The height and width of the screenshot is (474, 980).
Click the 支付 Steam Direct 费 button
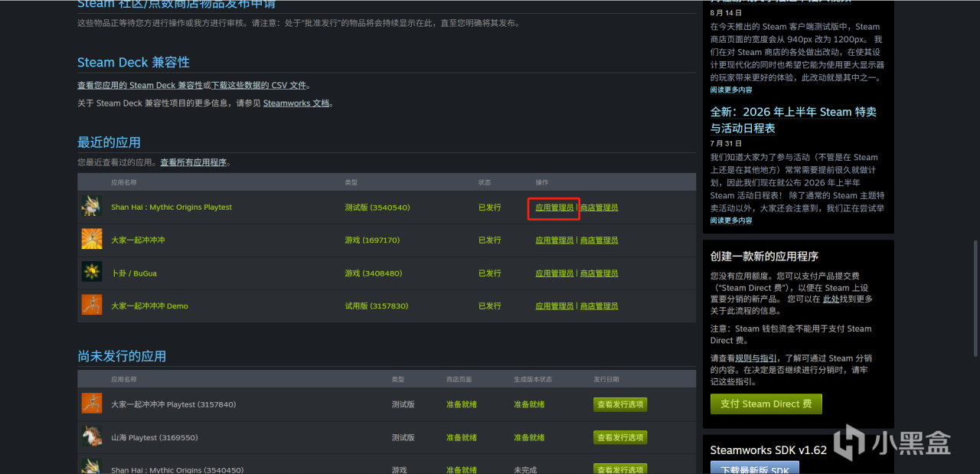[766, 404]
